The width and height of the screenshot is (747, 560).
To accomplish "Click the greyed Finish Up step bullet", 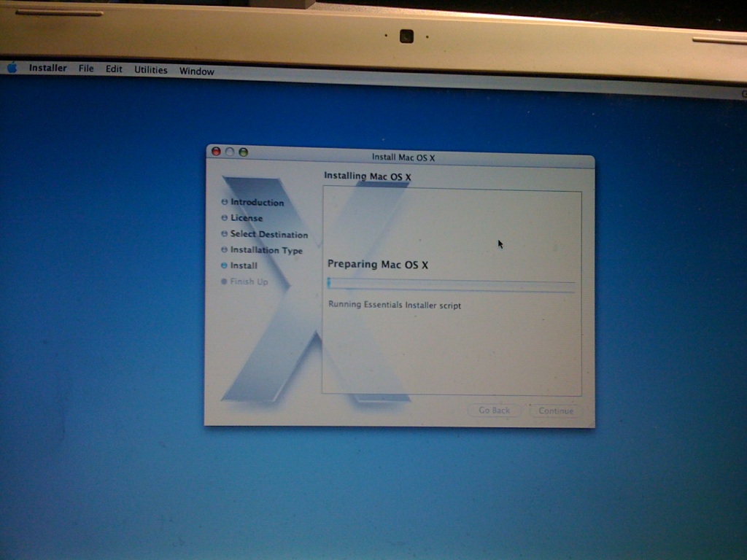I will (x=225, y=281).
